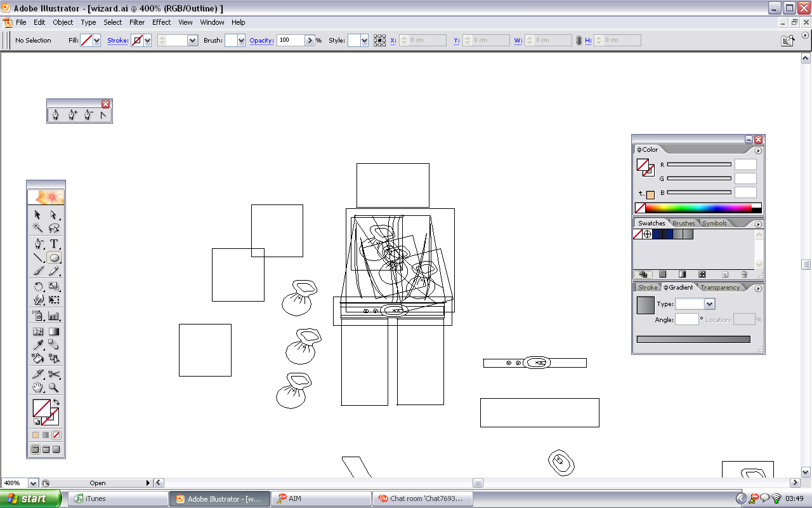Swap Fill and Stroke colors
The height and width of the screenshot is (508, 812).
pyautogui.click(x=56, y=402)
